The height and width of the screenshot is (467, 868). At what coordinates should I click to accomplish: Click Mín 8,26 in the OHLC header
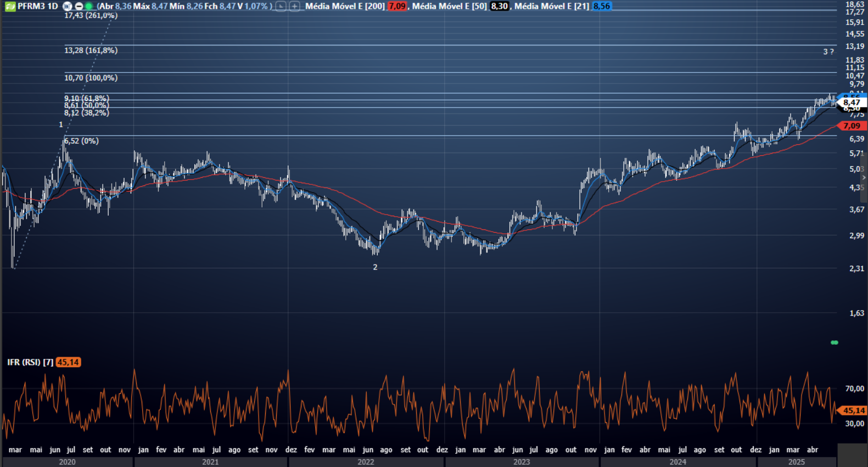[x=186, y=6]
